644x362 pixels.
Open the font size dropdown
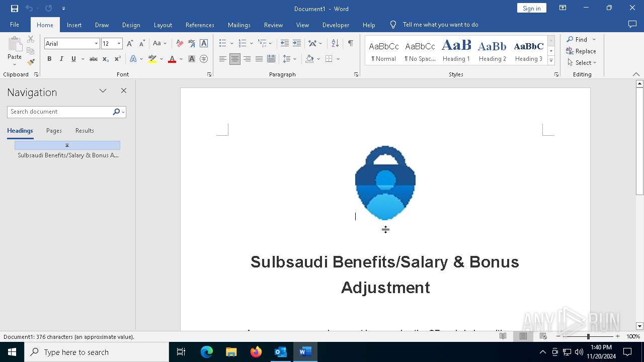tap(119, 44)
